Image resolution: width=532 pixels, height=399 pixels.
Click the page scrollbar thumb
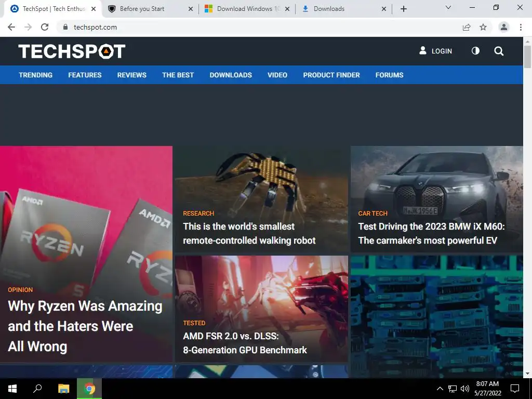528,57
